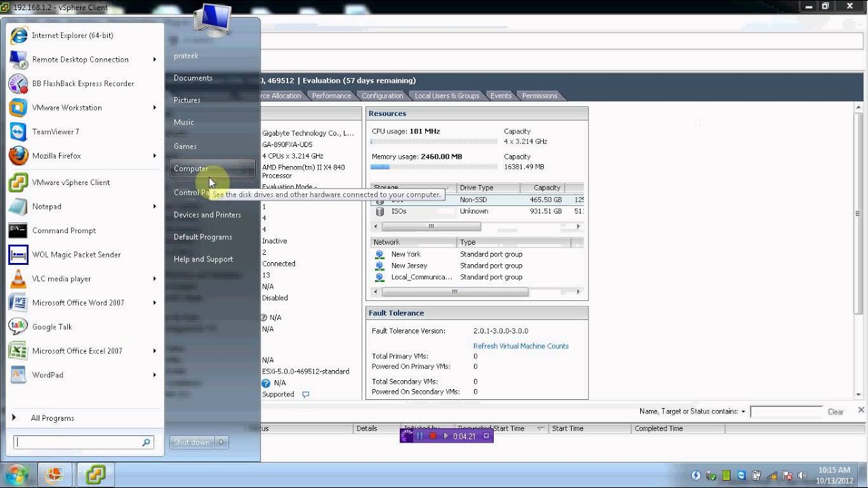Open the Permissions tab
The width and height of the screenshot is (868, 488).
[540, 96]
